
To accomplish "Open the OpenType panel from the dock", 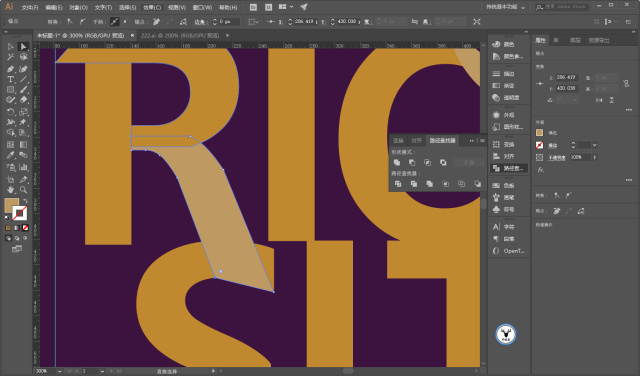I will 509,251.
